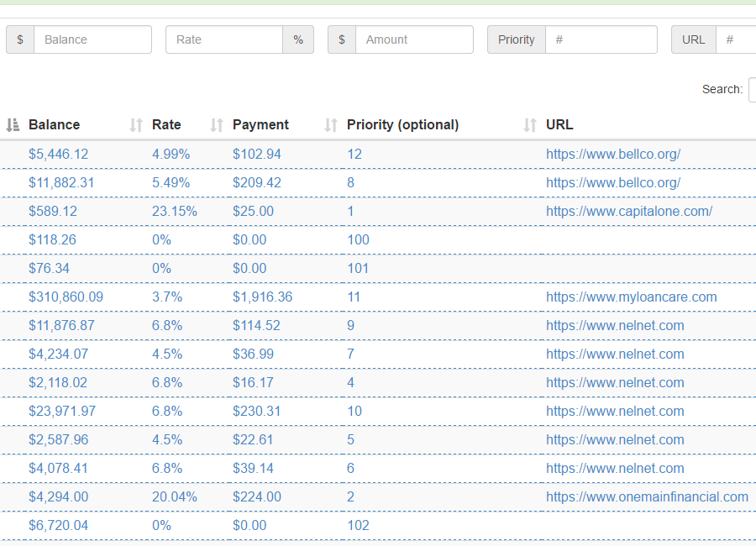The width and height of the screenshot is (756, 546).
Task: Focus the URL input field
Action: pos(738,39)
